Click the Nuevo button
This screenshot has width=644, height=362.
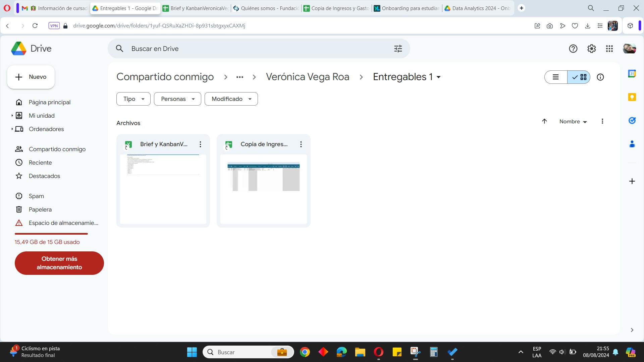pyautogui.click(x=31, y=77)
